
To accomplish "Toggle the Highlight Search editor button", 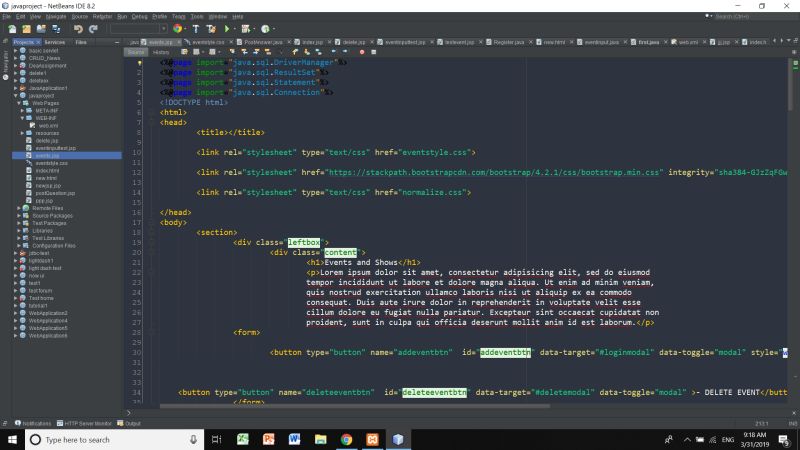I will (x=268, y=52).
